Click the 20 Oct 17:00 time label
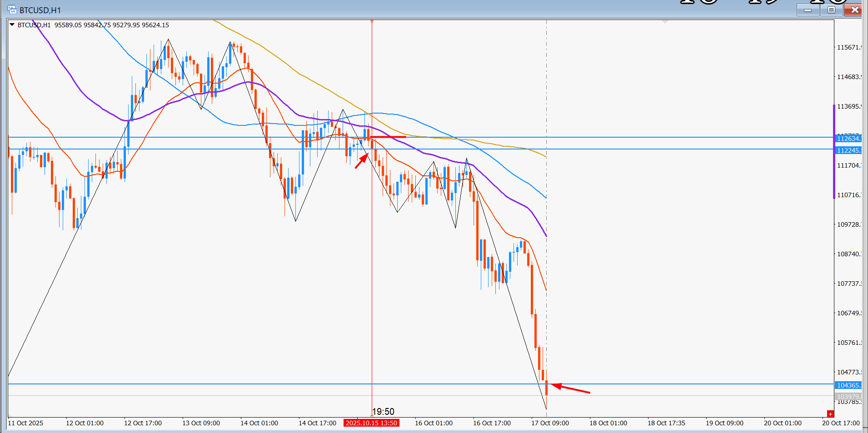This screenshot has width=868, height=433. click(x=841, y=423)
